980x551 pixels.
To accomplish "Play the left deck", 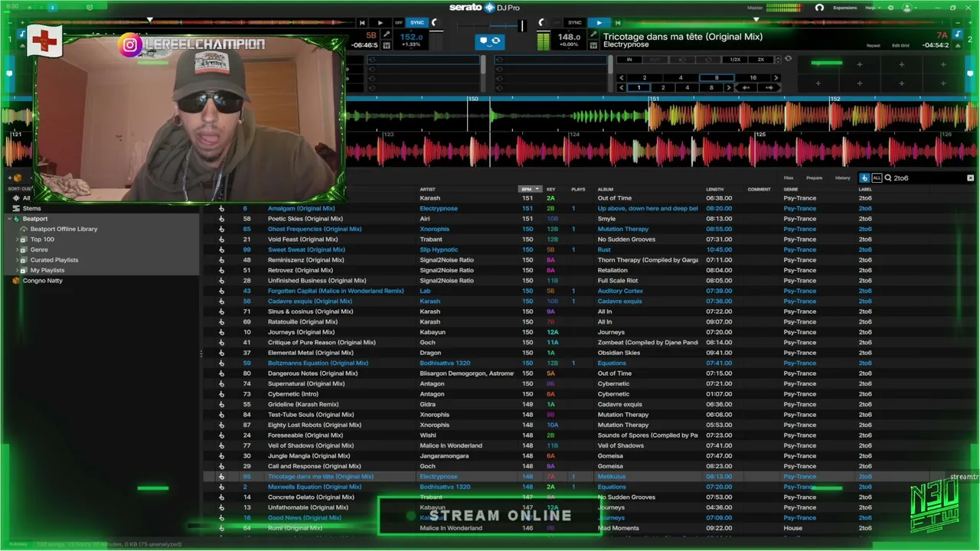I will pos(381,23).
